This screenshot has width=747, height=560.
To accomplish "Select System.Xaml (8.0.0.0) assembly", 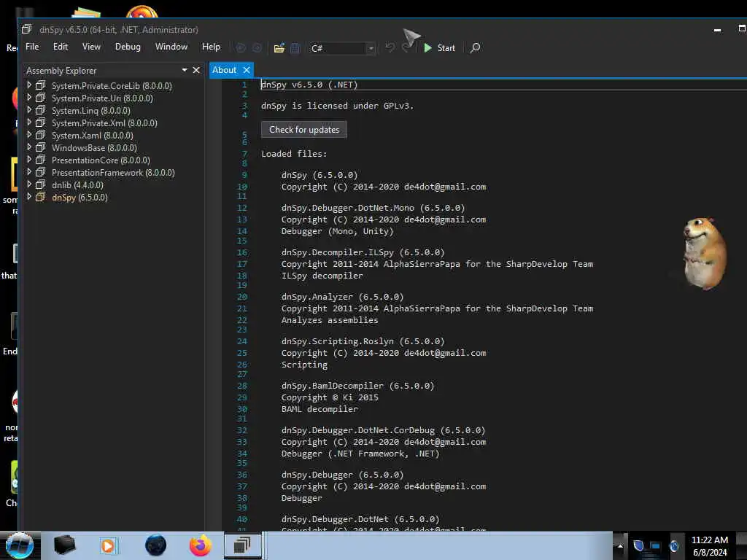I will point(92,135).
